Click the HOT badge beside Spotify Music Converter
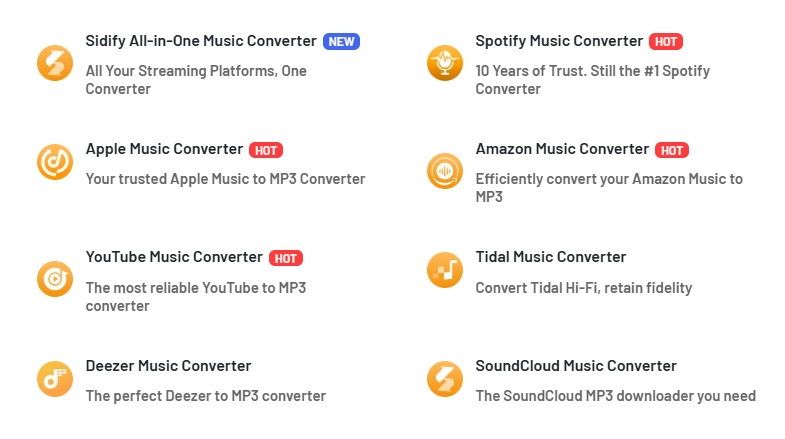This screenshot has height=439, width=785. [x=666, y=42]
